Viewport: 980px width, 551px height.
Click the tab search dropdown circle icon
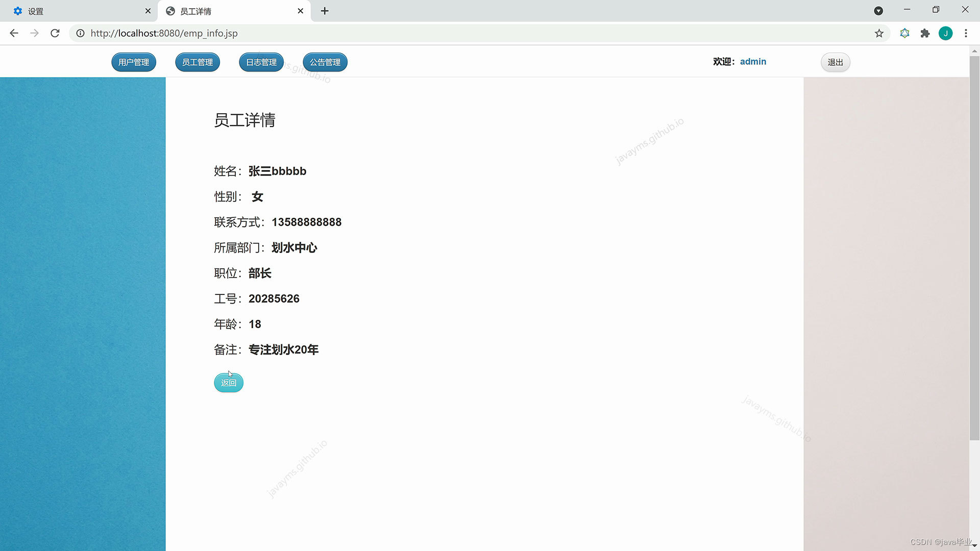[x=878, y=11]
